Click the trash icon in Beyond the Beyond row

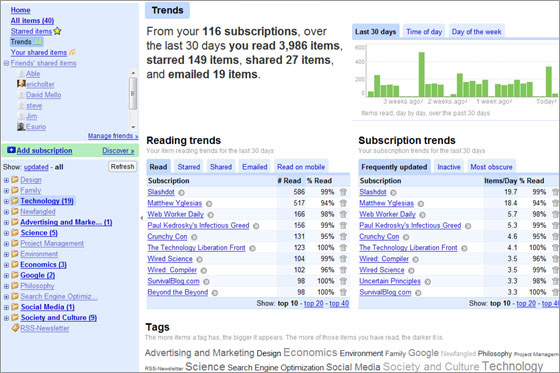coord(343,292)
